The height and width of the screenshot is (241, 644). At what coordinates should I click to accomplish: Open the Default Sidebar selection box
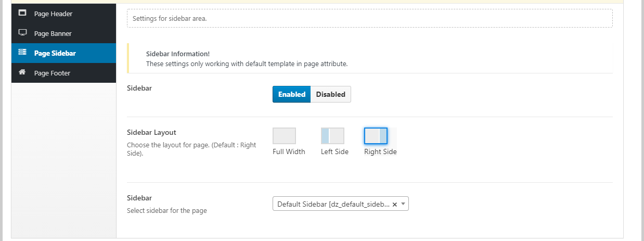(333, 204)
